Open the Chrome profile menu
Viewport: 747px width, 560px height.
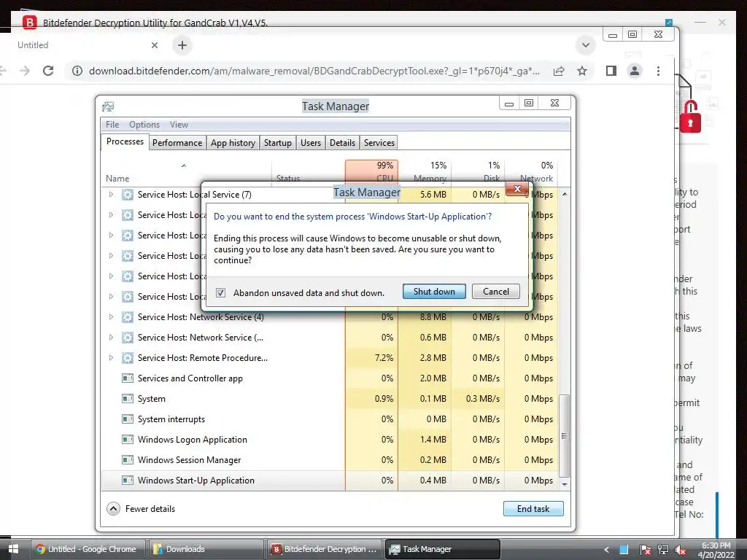[x=635, y=71]
